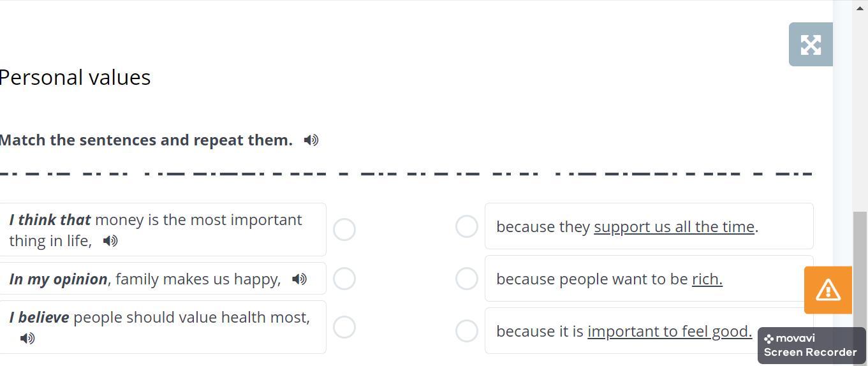Click the 'because people want to be rich' card
This screenshot has width=868, height=366.
638,279
